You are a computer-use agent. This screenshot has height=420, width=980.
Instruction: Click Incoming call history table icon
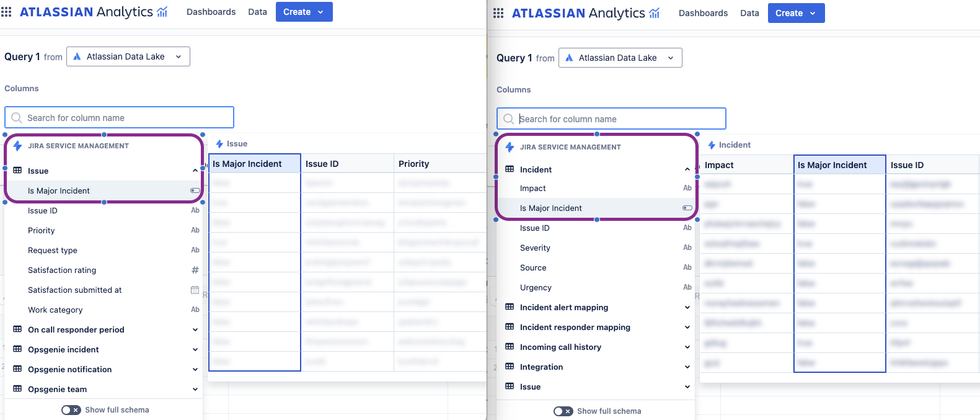(510, 347)
